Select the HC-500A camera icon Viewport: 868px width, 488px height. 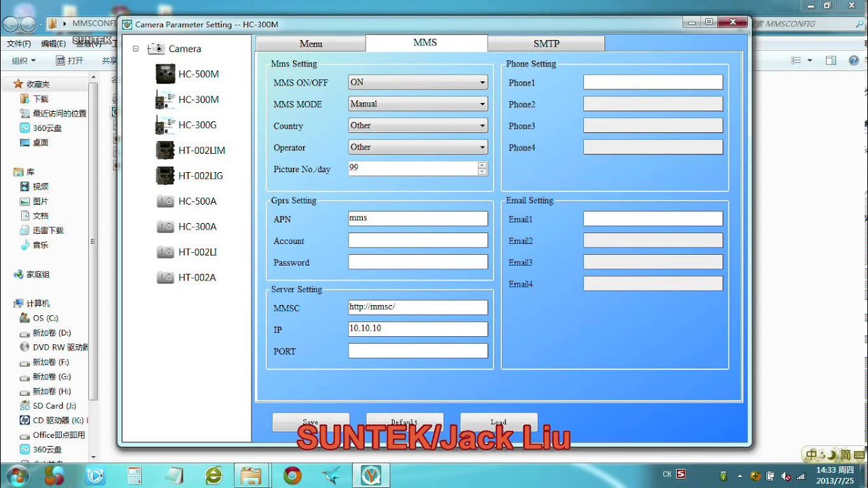coord(165,201)
